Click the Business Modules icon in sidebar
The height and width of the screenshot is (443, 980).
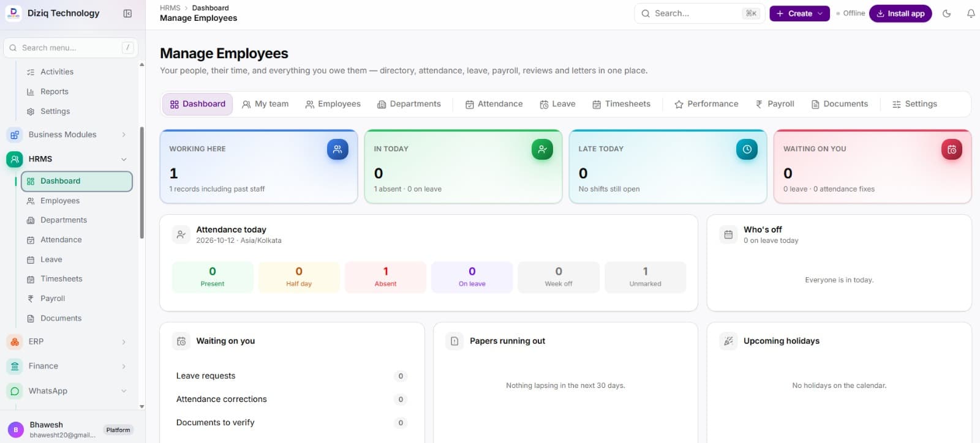pos(15,135)
